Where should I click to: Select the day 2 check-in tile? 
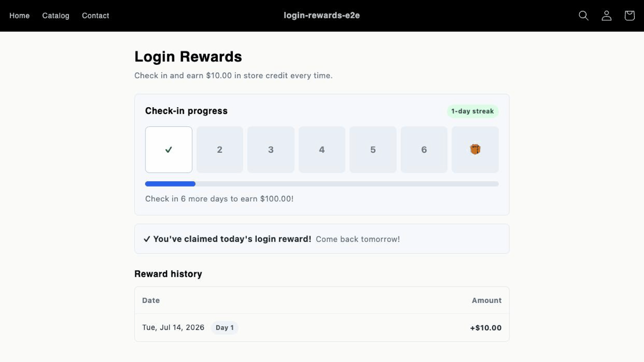pos(220,149)
